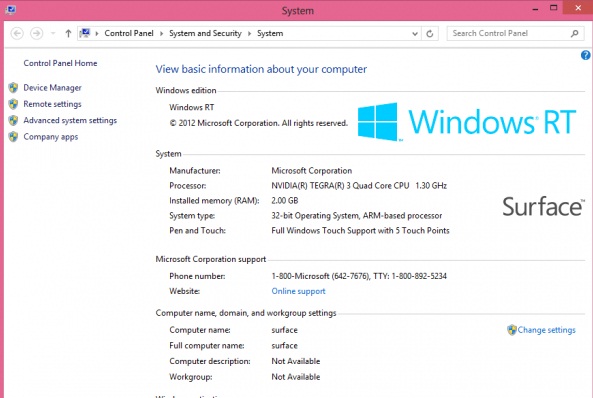Click the 'Windows RT' edition name text
The height and width of the screenshot is (398, 593).
coord(192,107)
